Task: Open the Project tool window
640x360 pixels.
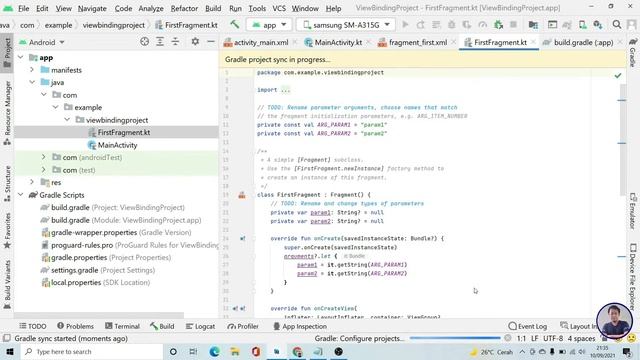Action: tap(7, 53)
